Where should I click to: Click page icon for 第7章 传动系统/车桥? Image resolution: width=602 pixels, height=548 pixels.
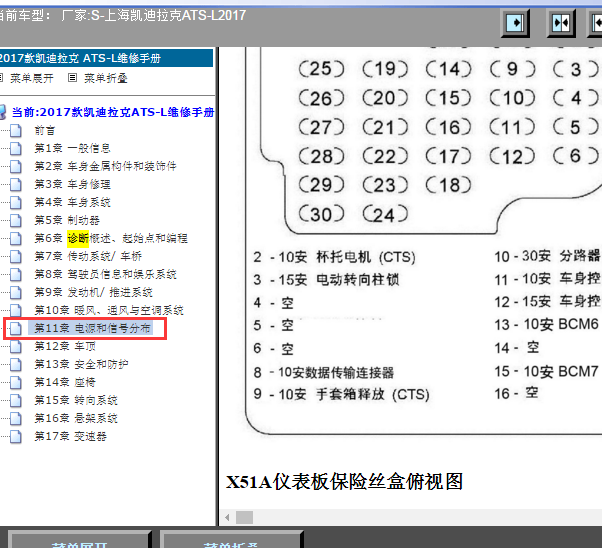[x=16, y=256]
